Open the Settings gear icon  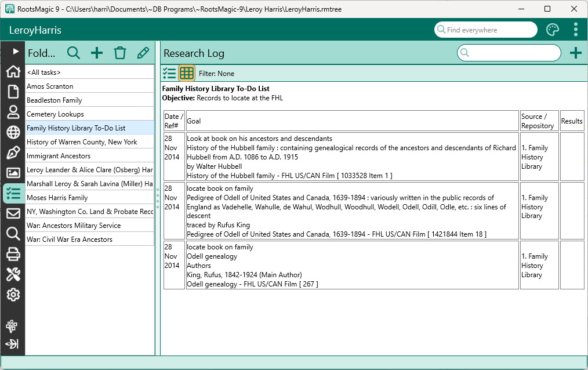13,295
